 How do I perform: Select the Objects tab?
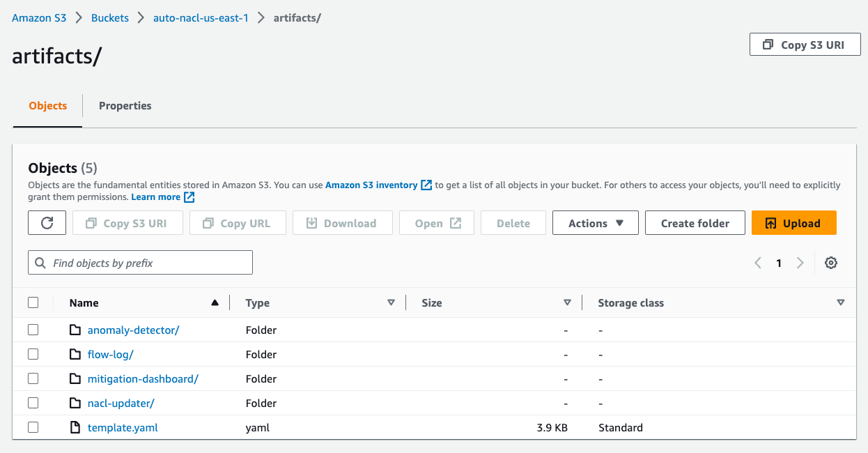click(47, 105)
